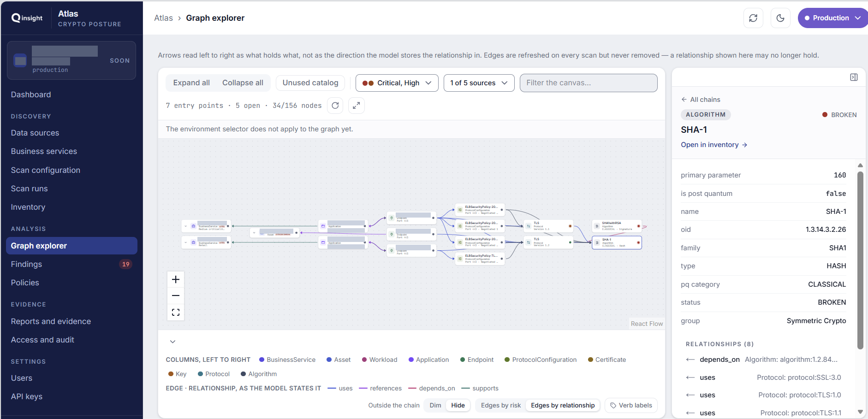Click the Qinsight logo
Screen dimensions: 868x419
tap(27, 18)
